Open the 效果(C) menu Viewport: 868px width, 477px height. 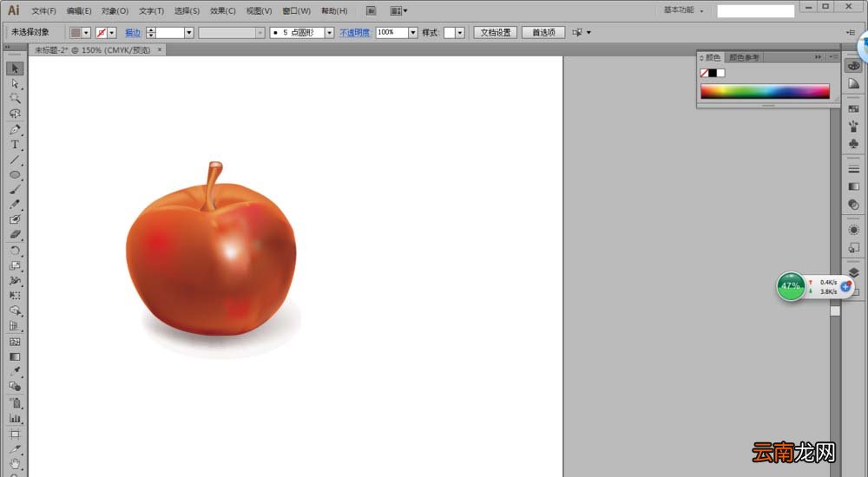(222, 11)
